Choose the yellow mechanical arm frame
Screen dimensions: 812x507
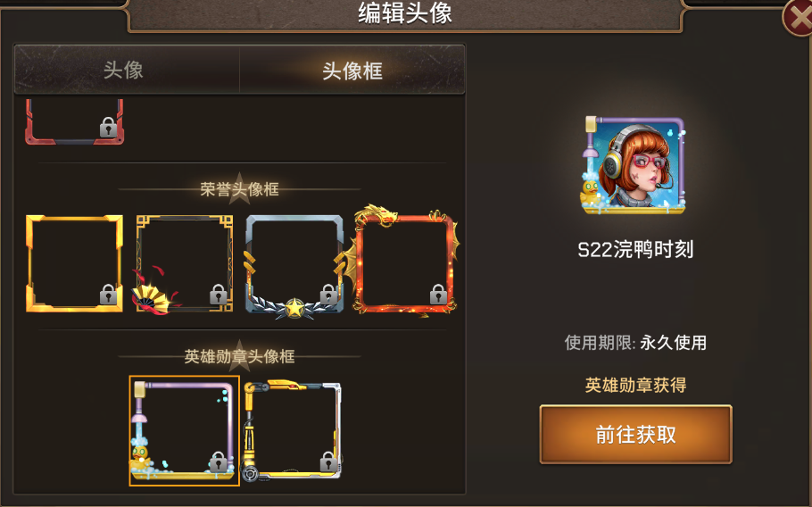point(293,431)
